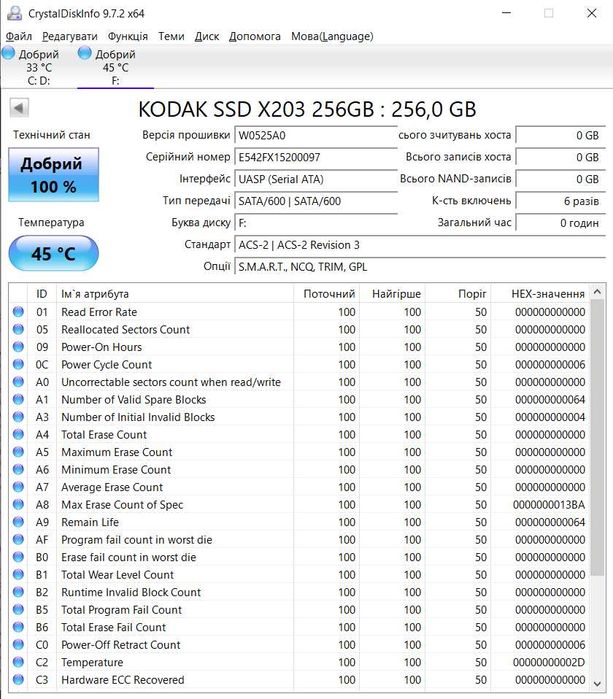Click the transfer mode field SATA/600 | SATA/600
The height and width of the screenshot is (699, 613).
point(316,201)
